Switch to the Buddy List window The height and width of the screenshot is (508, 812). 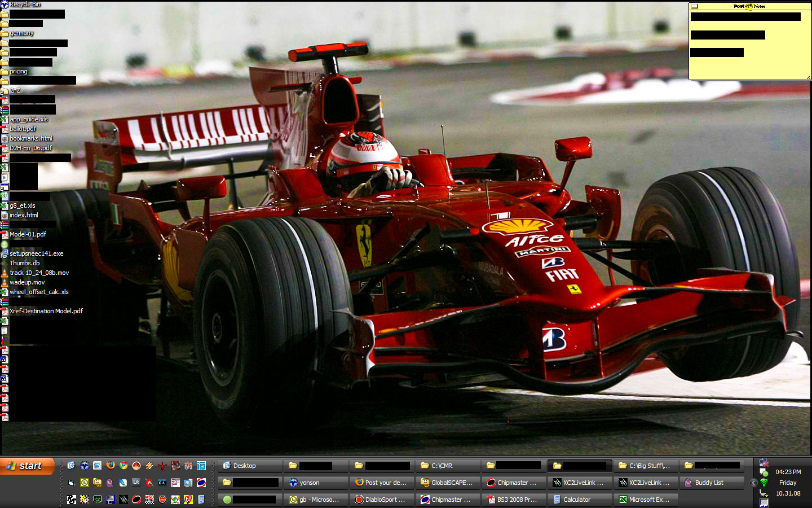tap(712, 483)
